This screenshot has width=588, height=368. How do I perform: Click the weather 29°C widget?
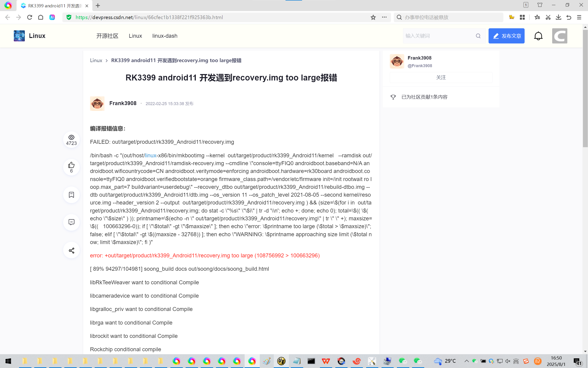pyautogui.click(x=445, y=361)
